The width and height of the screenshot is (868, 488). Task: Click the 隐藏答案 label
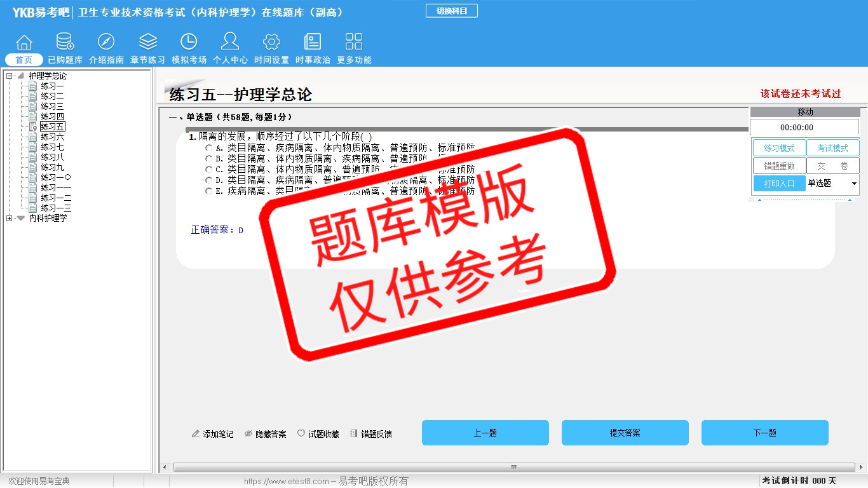tap(271, 434)
